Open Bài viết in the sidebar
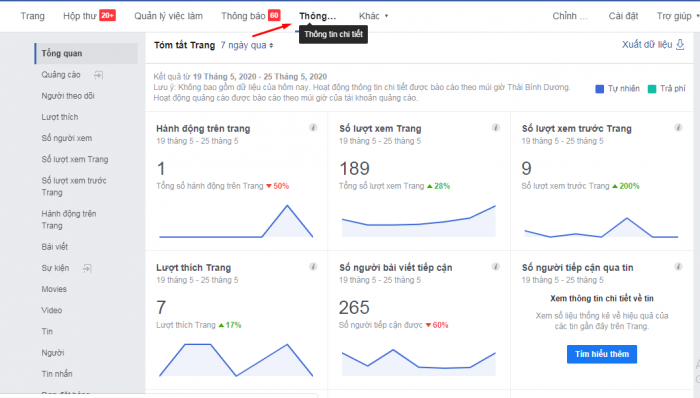 (x=54, y=247)
